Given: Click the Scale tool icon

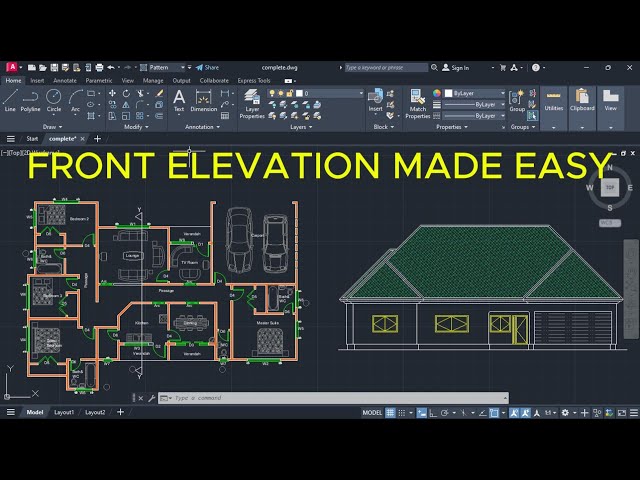Looking at the screenshot, I should click(126, 116).
